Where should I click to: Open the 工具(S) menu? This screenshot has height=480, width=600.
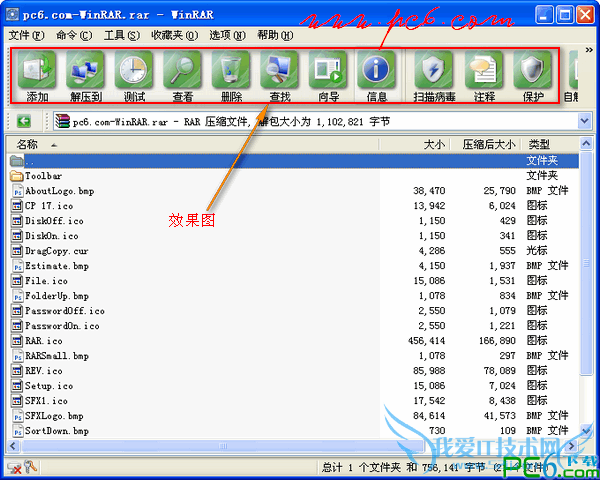coord(122,36)
